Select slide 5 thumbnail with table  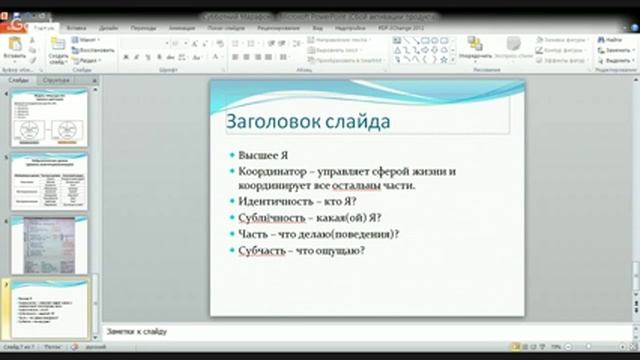pos(49,181)
